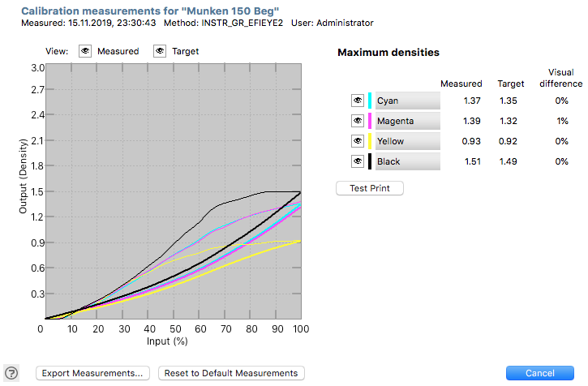Click the Test Print button
This screenshot has height=386, width=588.
click(370, 188)
